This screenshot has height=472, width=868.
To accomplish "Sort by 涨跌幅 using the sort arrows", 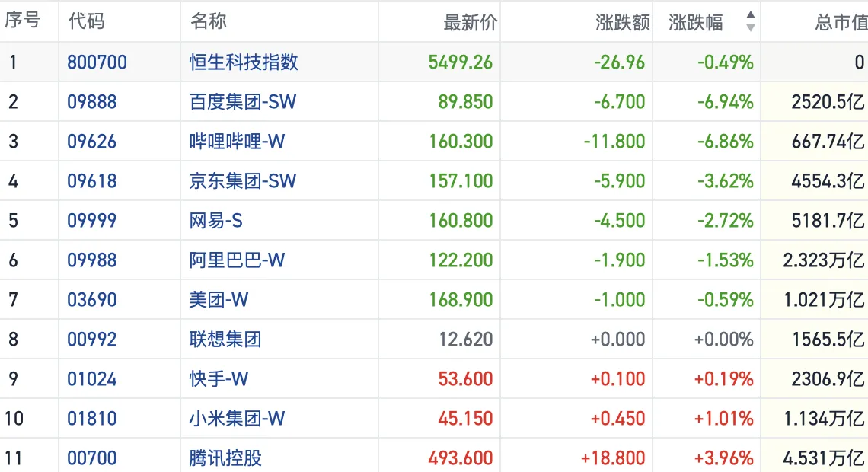I will [x=750, y=21].
